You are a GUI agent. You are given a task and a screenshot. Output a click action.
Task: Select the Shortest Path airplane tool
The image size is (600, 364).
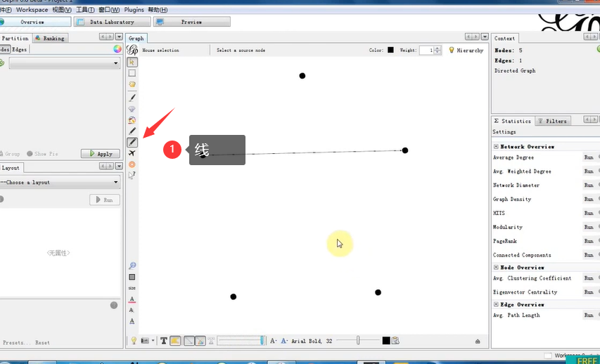(132, 153)
